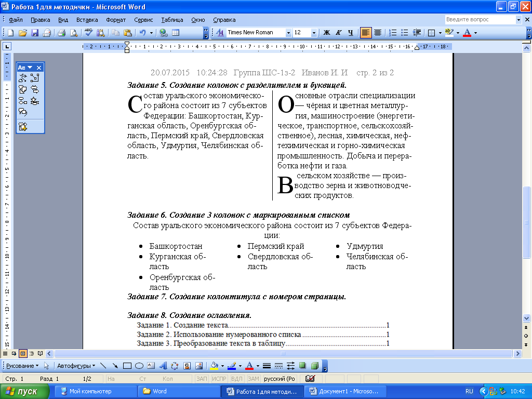Open the Формат menu
Screen dimensions: 532x399
pos(116,20)
